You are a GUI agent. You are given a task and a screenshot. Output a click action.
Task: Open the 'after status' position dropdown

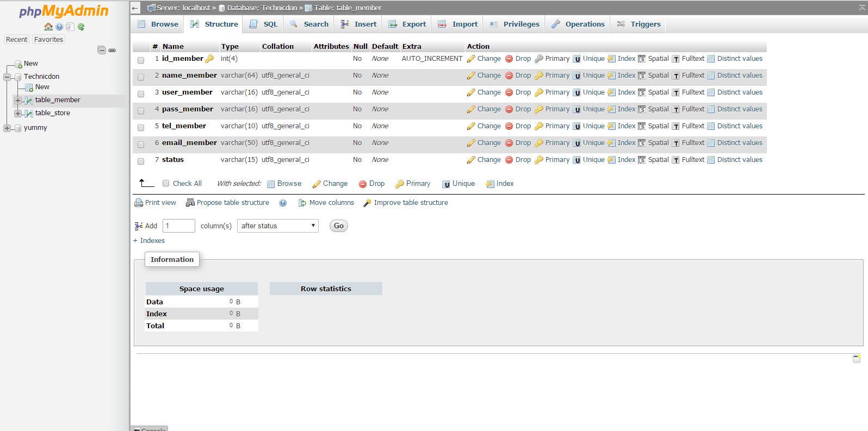click(278, 226)
